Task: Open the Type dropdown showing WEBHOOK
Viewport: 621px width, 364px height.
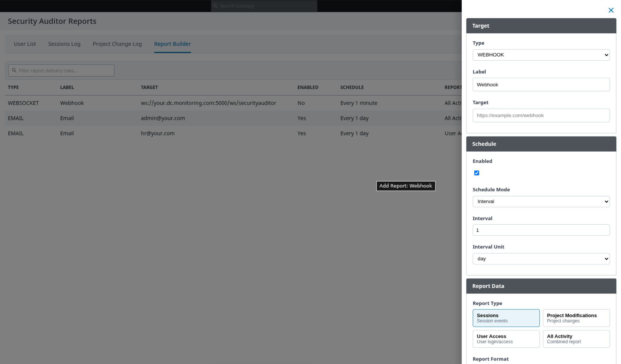Action: pyautogui.click(x=541, y=55)
